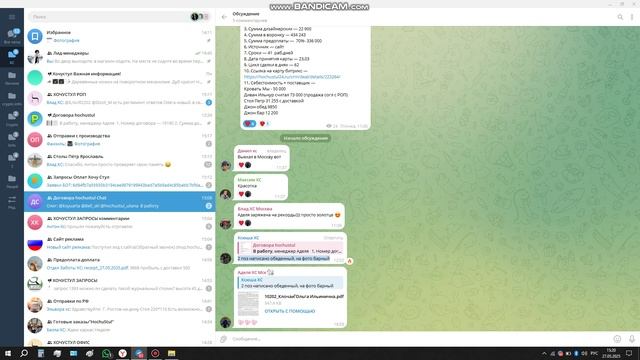This screenshot has width=640, height=360.
Task: Open the "ХОЧУСТУЛ РОП" group
Action: click(120, 98)
